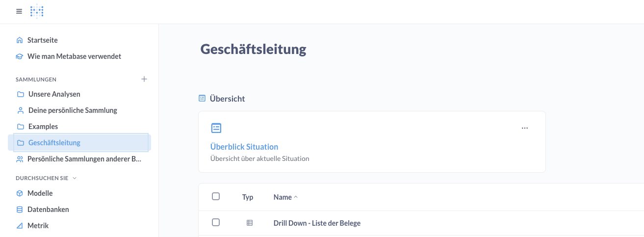Click the Metabase logo icon

point(37,11)
